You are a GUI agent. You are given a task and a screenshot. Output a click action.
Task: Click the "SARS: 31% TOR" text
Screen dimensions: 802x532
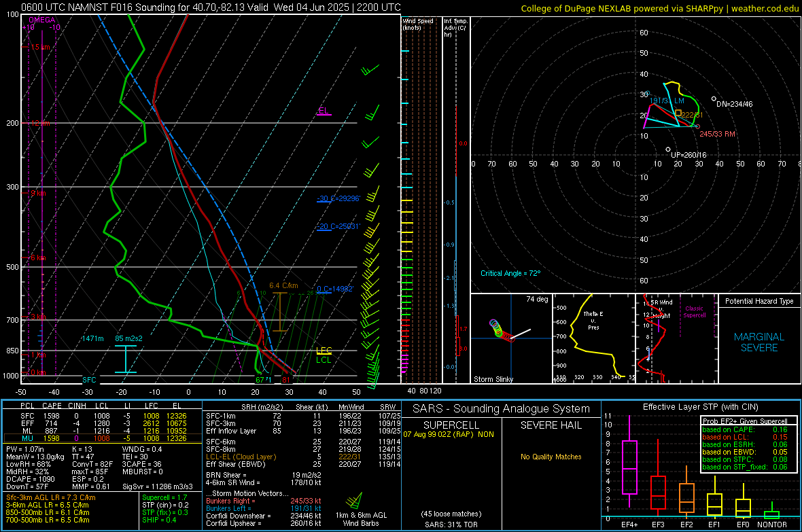coord(452,525)
